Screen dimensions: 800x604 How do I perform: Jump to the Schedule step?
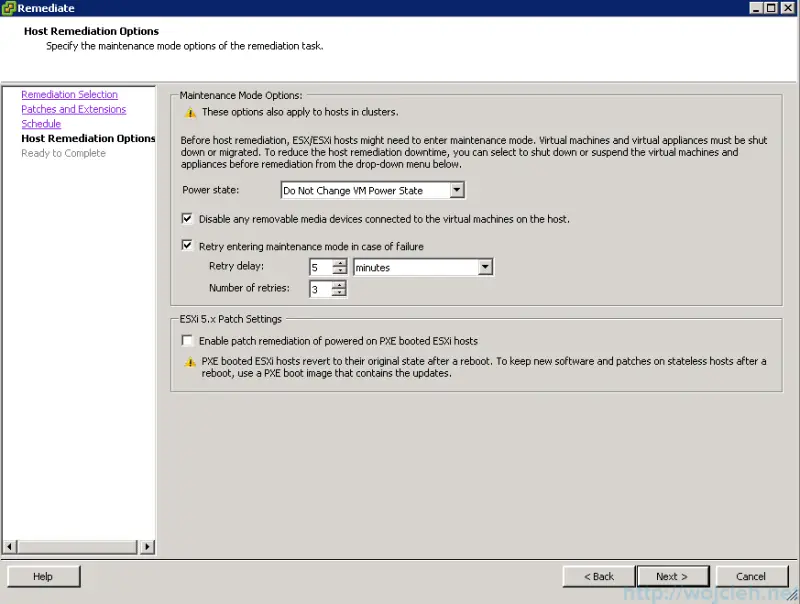[41, 123]
